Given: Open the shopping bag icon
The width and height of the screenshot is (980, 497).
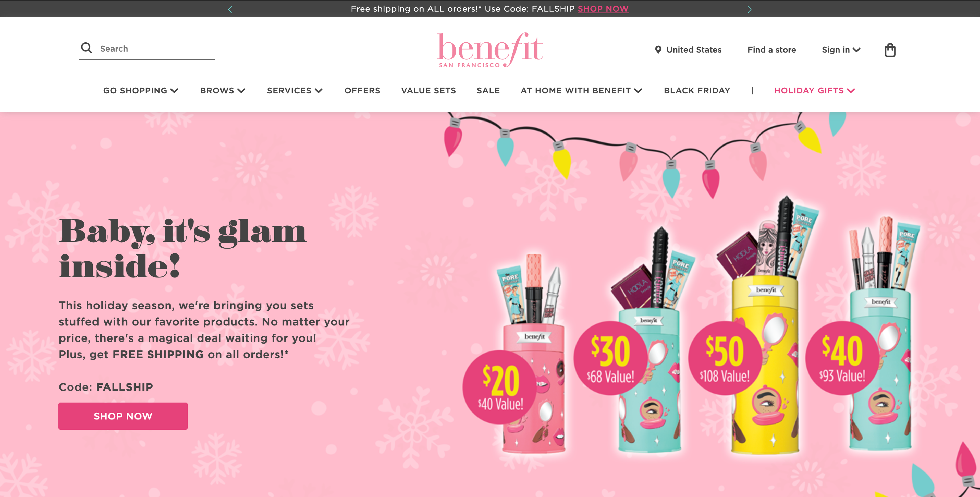Looking at the screenshot, I should (890, 50).
